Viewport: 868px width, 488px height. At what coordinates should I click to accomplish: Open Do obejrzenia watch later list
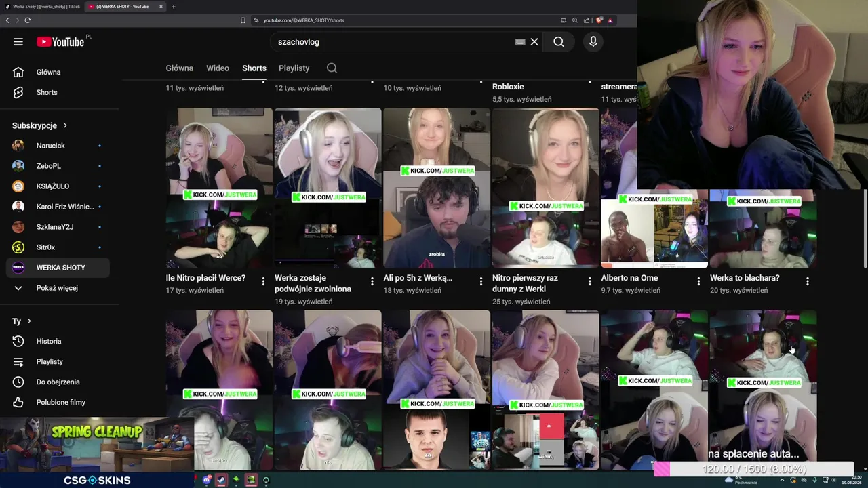click(x=58, y=382)
